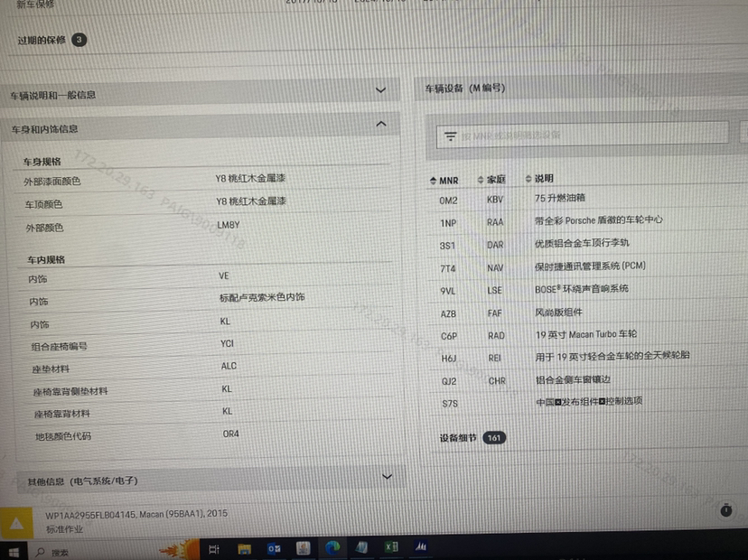Click the family code KBV
This screenshot has height=560, width=748.
(495, 200)
